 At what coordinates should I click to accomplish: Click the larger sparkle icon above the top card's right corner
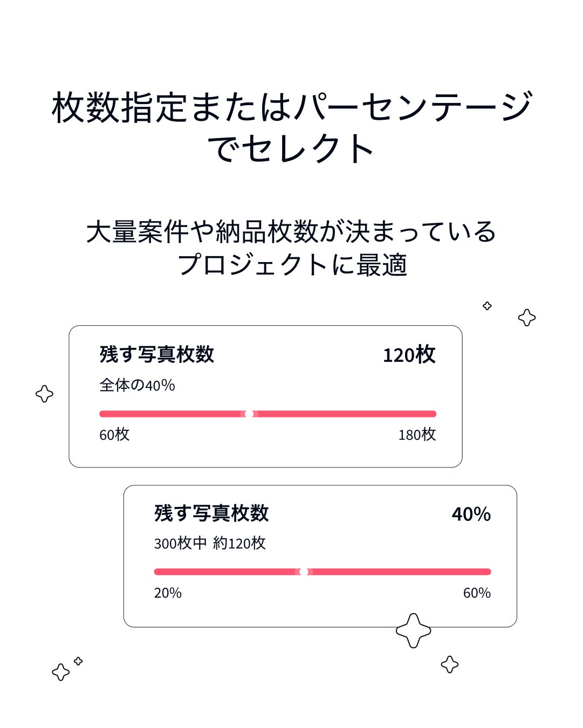(526, 317)
